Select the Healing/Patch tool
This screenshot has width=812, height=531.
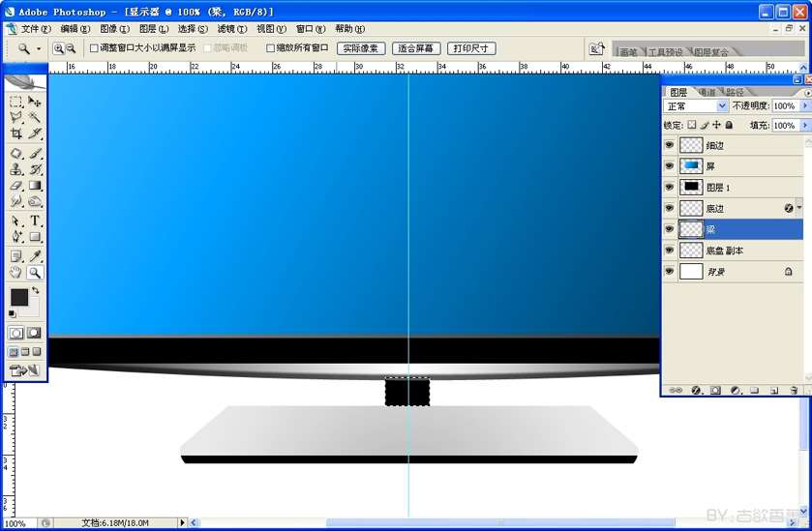16,153
